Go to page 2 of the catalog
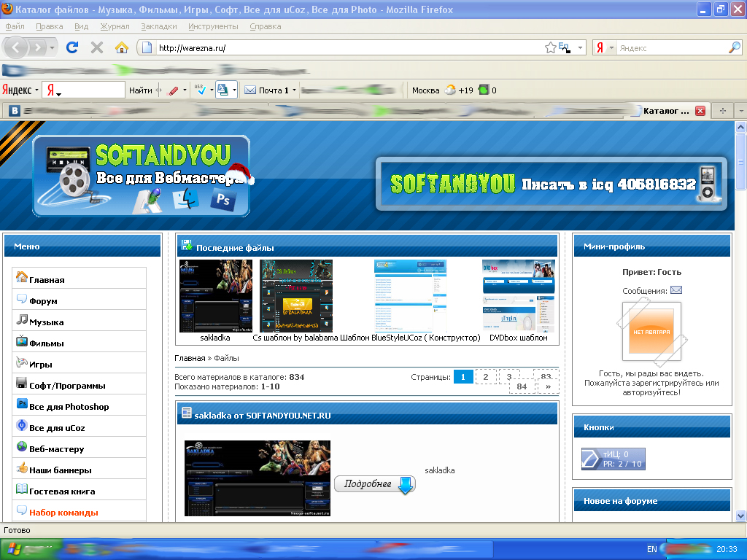 pos(485,377)
